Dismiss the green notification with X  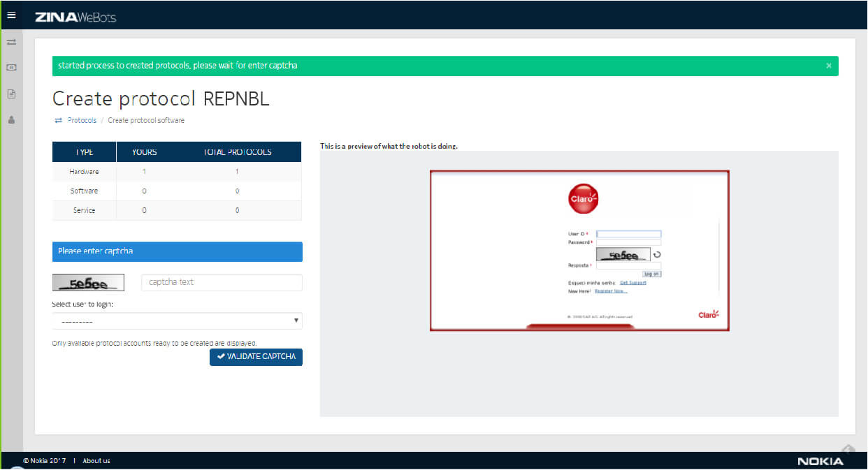tap(828, 66)
